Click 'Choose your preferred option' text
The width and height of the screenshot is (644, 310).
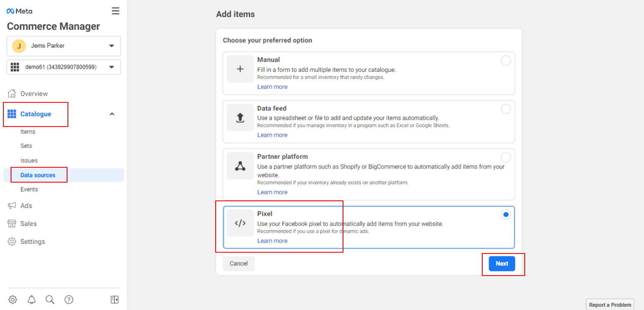tap(267, 40)
